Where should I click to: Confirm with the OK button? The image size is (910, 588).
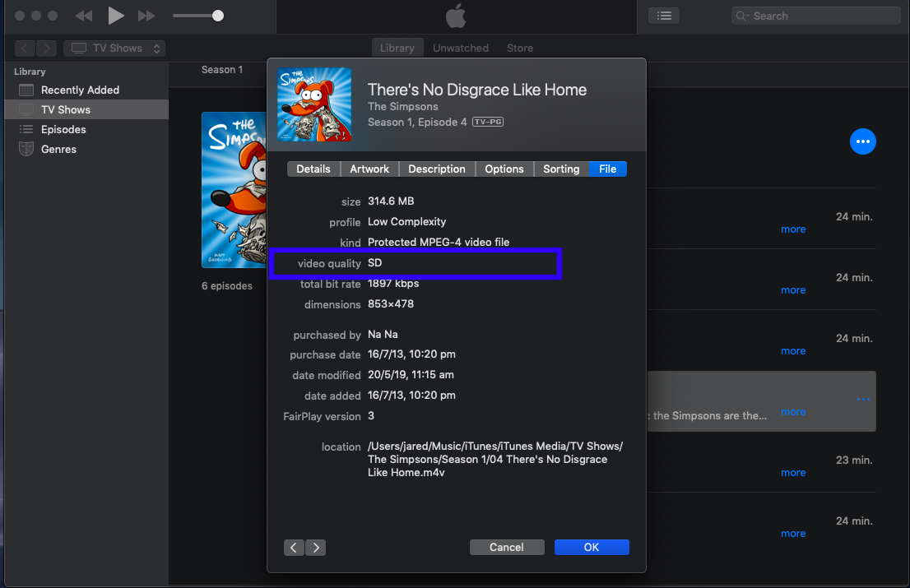coord(592,548)
